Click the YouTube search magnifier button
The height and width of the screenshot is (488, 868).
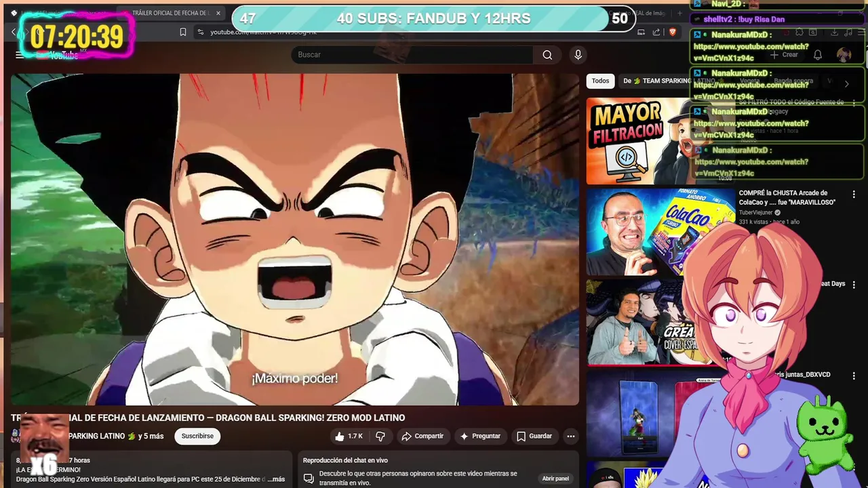pos(547,55)
